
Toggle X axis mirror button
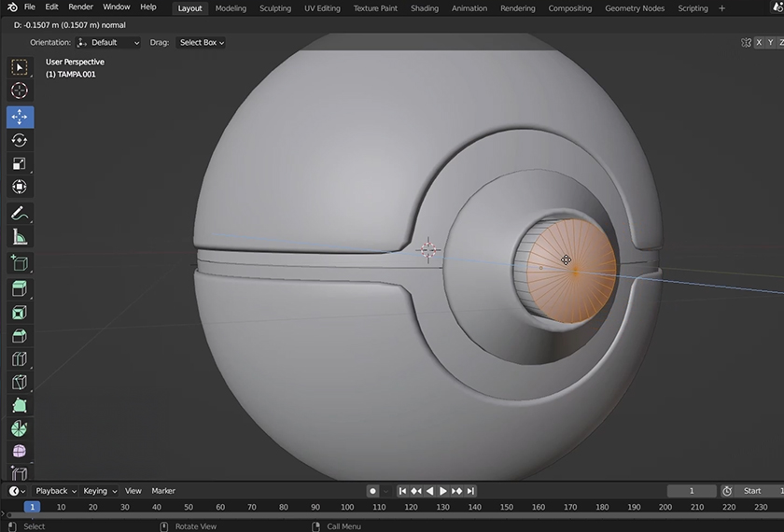pos(759,42)
